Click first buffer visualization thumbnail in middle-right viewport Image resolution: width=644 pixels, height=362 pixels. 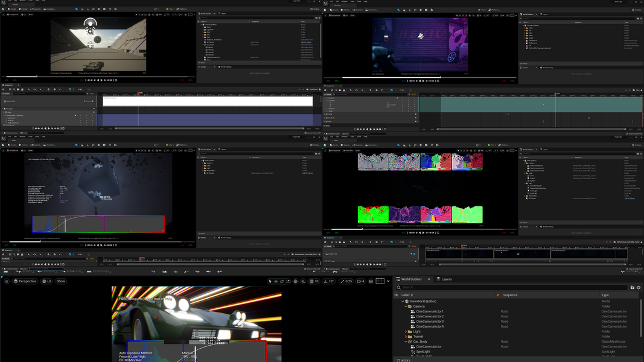[373, 162]
